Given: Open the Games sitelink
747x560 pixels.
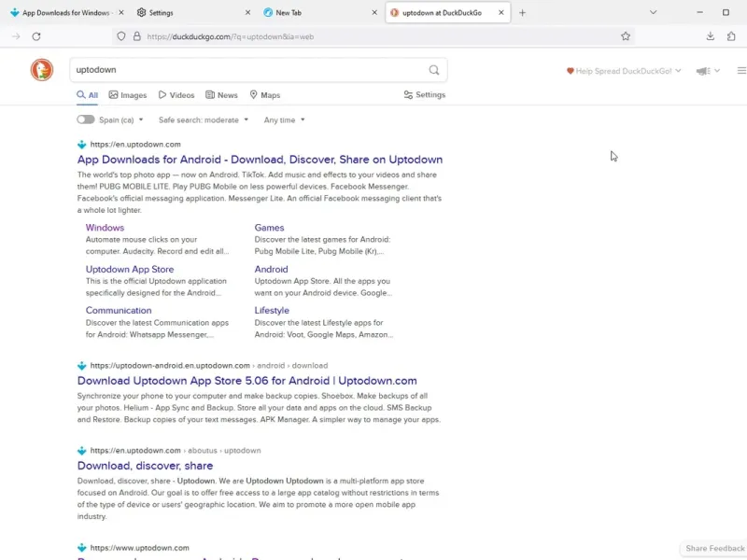Looking at the screenshot, I should tap(269, 228).
